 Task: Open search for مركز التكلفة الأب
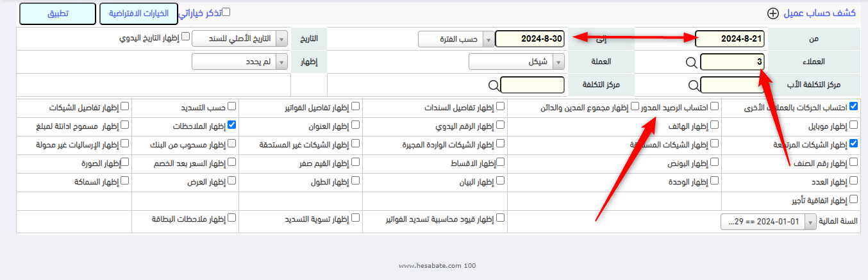694,85
